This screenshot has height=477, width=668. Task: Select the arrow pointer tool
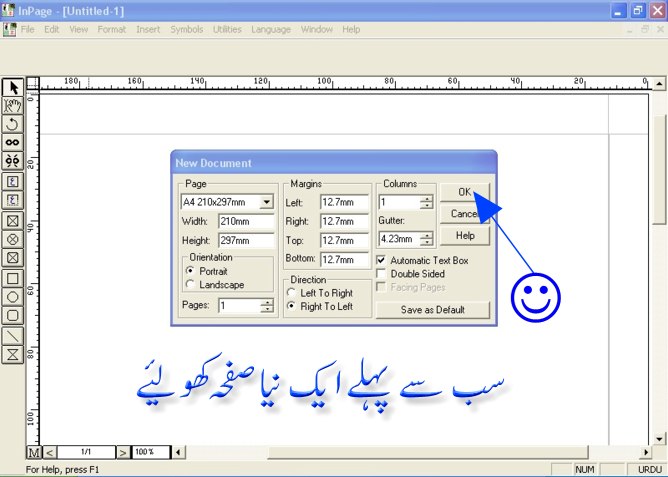point(13,88)
